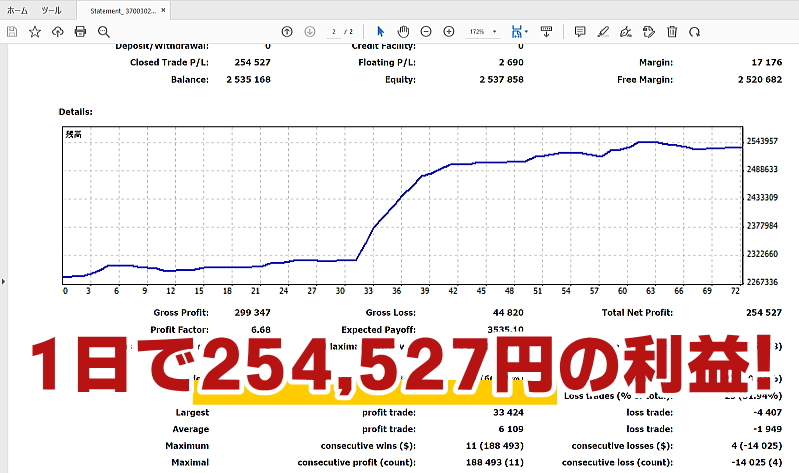The width and height of the screenshot is (799, 473).
Task: Click the current page number field
Action: 335,32
